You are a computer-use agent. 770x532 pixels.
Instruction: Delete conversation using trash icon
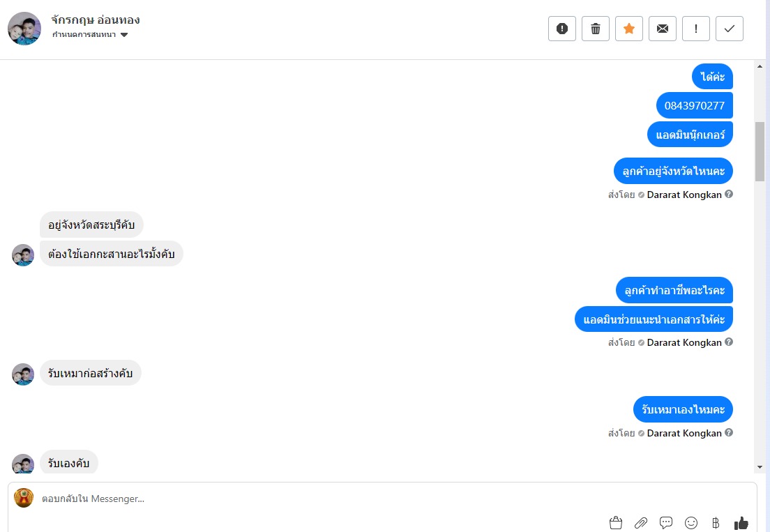[x=596, y=29]
